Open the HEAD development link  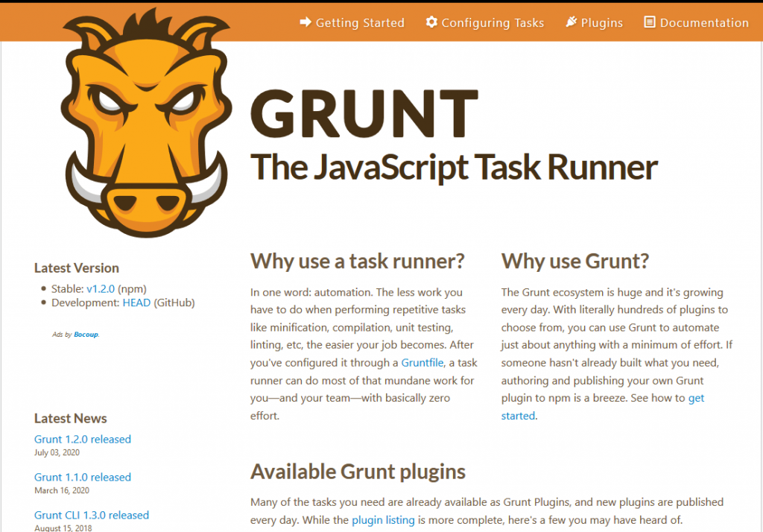tap(136, 303)
